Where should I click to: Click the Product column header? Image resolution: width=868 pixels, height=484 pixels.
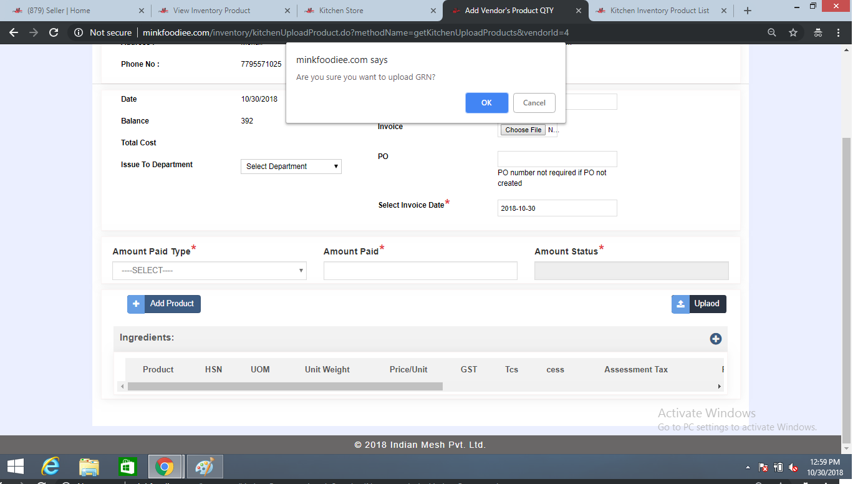[x=158, y=370]
